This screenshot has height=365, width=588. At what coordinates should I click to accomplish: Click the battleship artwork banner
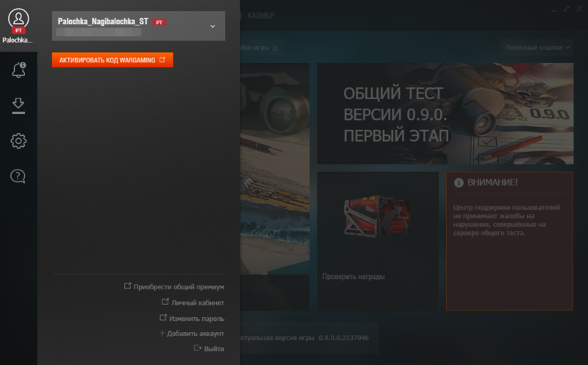coord(275,169)
